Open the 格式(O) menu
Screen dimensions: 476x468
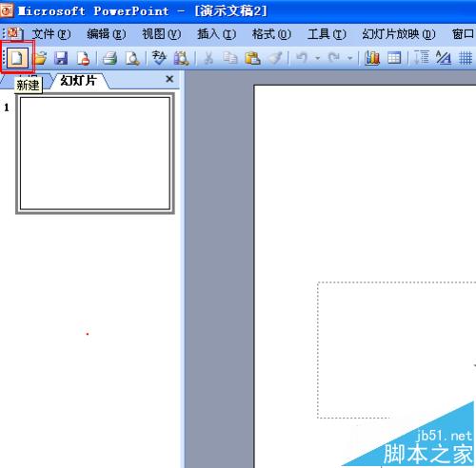271,34
